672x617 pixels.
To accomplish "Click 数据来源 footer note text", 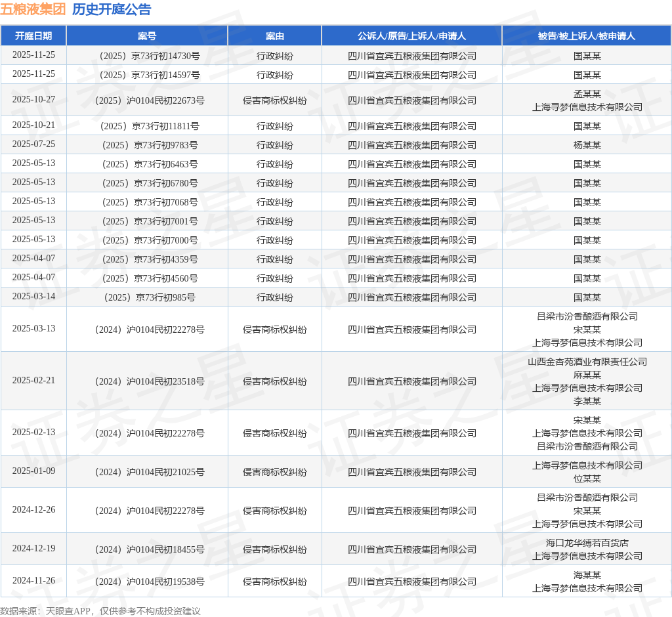I will (x=100, y=611).
